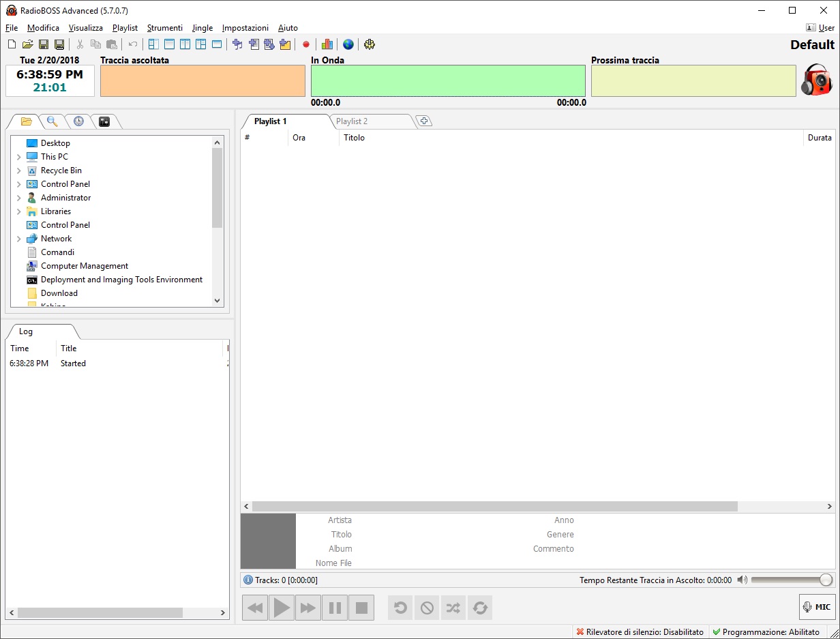Click the In Onda green progress bar

click(x=448, y=81)
